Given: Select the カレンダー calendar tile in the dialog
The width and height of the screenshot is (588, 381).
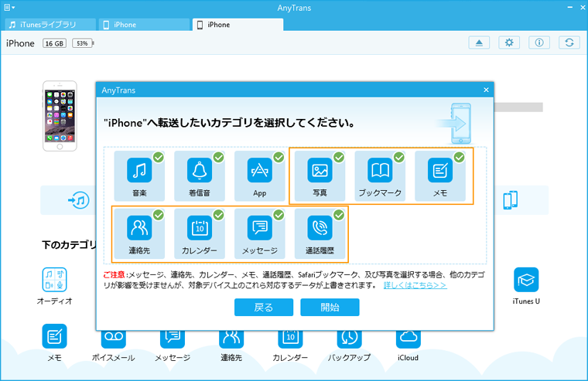Looking at the screenshot, I should click(x=199, y=233).
